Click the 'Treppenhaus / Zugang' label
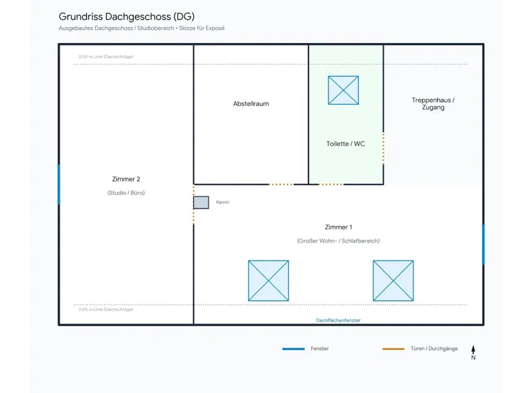 433,103
